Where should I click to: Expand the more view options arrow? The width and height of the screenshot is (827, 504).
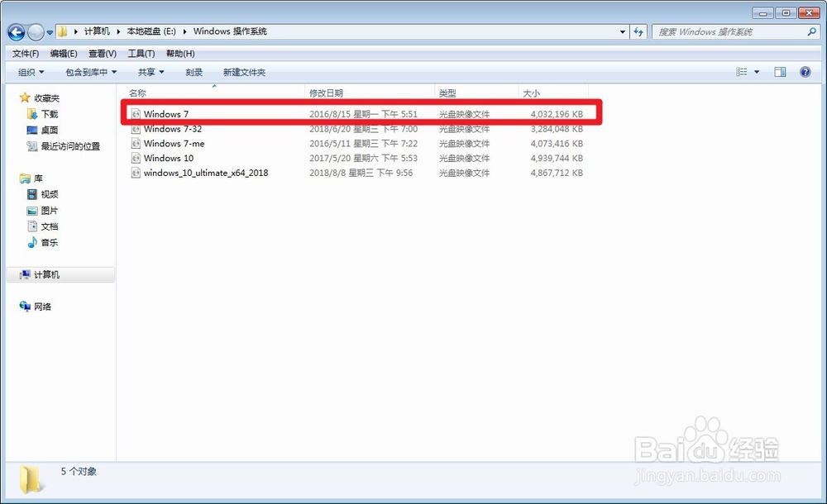[x=757, y=72]
